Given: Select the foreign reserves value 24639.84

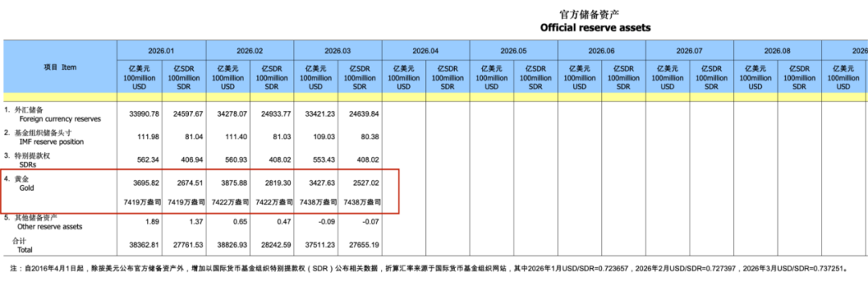Looking at the screenshot, I should (x=364, y=113).
